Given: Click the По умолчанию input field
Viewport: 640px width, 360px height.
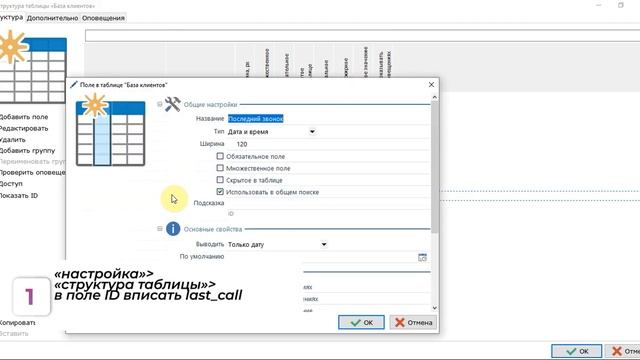Looking at the screenshot, I should point(322,257).
